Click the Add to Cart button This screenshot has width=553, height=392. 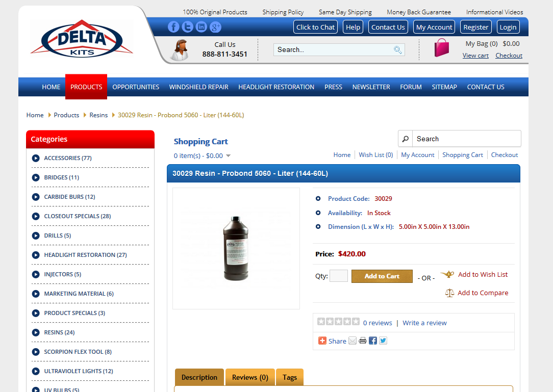coord(382,276)
